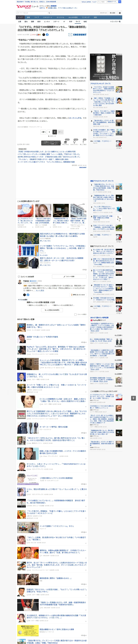Open トピックス一覧 link
Screen dimensions: 138x644
[x=115, y=21]
